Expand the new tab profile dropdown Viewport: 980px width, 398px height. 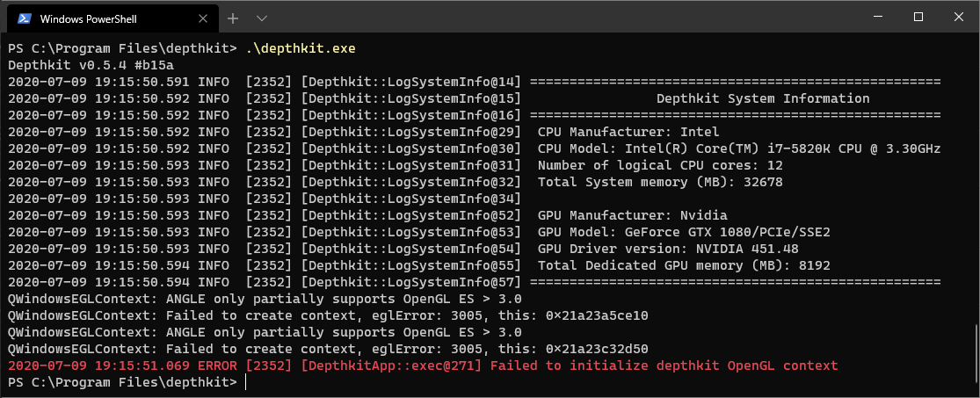click(261, 18)
